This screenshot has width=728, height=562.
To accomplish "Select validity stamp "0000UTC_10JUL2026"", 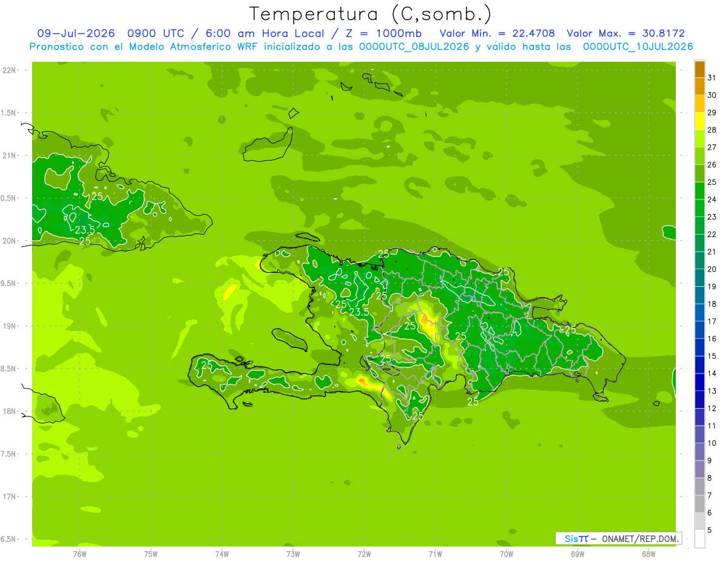I will pos(638,47).
